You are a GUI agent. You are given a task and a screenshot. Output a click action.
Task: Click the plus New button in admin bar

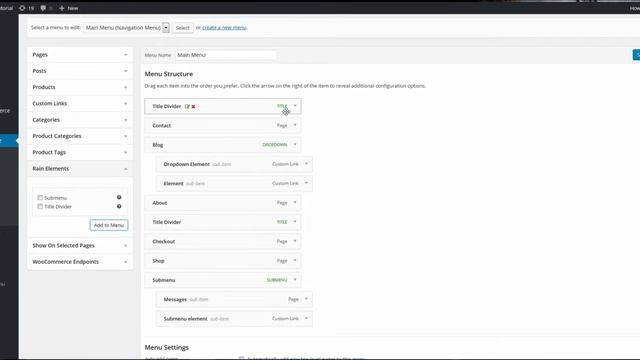69,8
